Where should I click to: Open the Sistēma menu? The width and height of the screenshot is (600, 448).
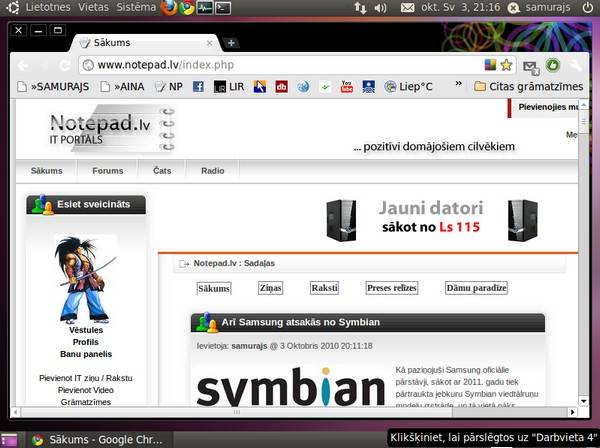(x=136, y=7)
